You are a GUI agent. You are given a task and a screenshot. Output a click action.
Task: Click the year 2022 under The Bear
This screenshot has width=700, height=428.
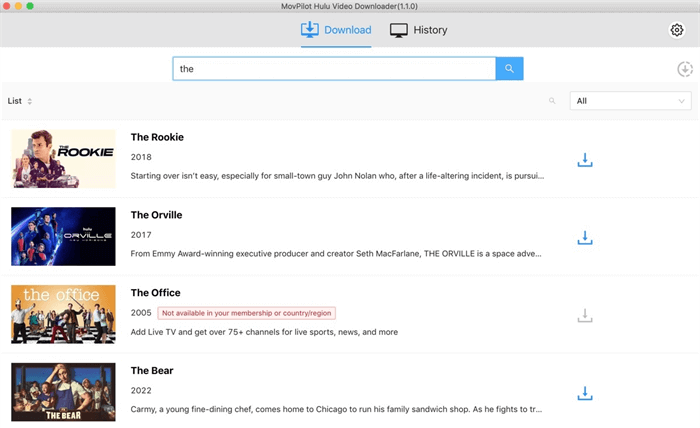[x=141, y=391]
